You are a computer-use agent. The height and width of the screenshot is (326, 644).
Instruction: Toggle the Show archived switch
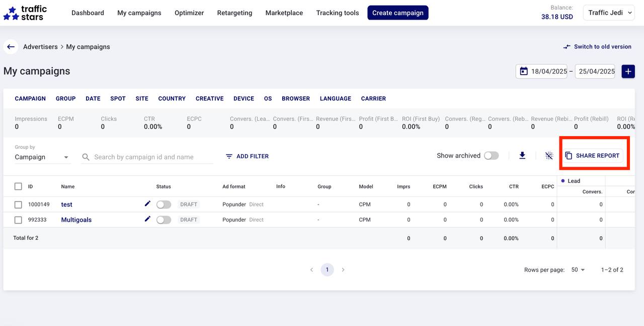pos(491,156)
